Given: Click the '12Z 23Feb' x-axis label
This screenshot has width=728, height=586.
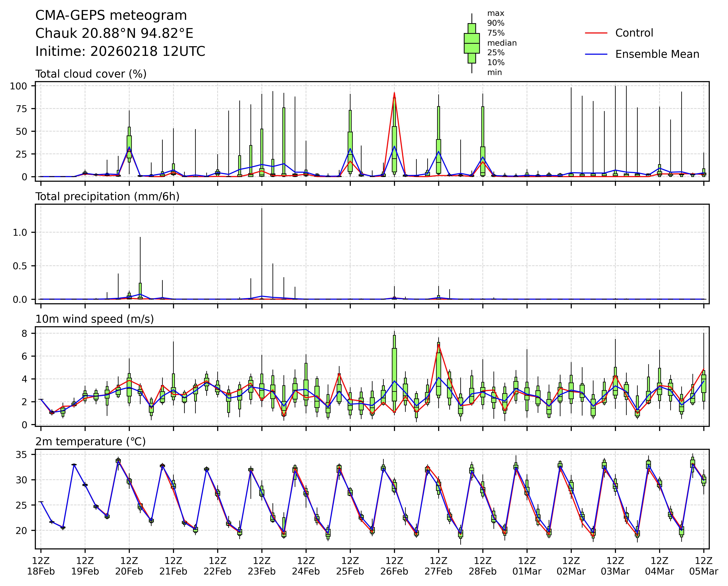Looking at the screenshot, I should 262,566.
